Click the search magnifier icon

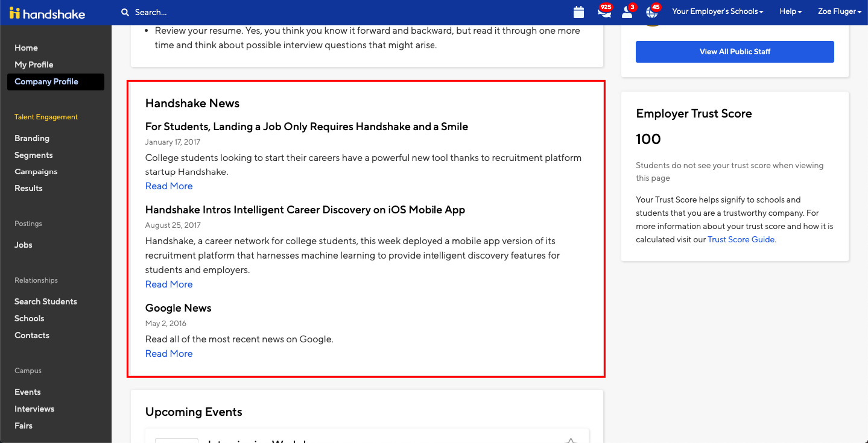[125, 12]
